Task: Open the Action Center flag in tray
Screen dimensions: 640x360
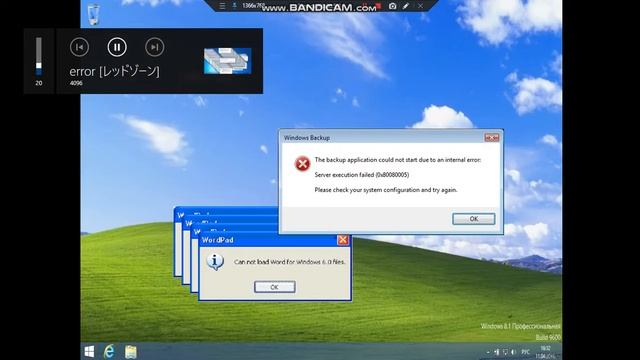Action: [x=497, y=352]
